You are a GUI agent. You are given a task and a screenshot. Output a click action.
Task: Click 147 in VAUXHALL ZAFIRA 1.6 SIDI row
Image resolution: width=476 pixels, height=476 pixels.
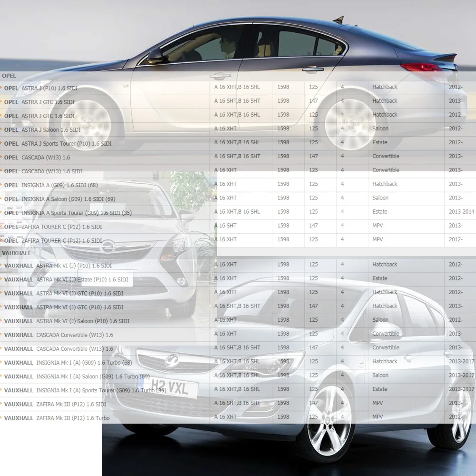313,403
